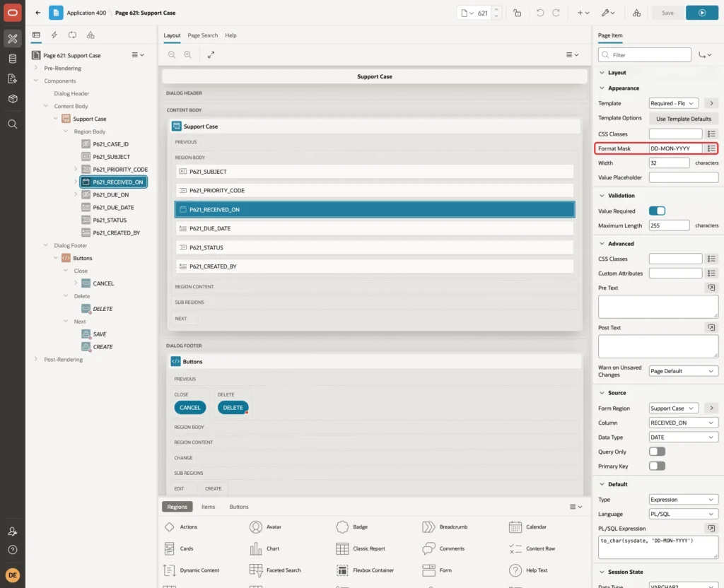Open Shared Components tab in tree pane

point(90,35)
